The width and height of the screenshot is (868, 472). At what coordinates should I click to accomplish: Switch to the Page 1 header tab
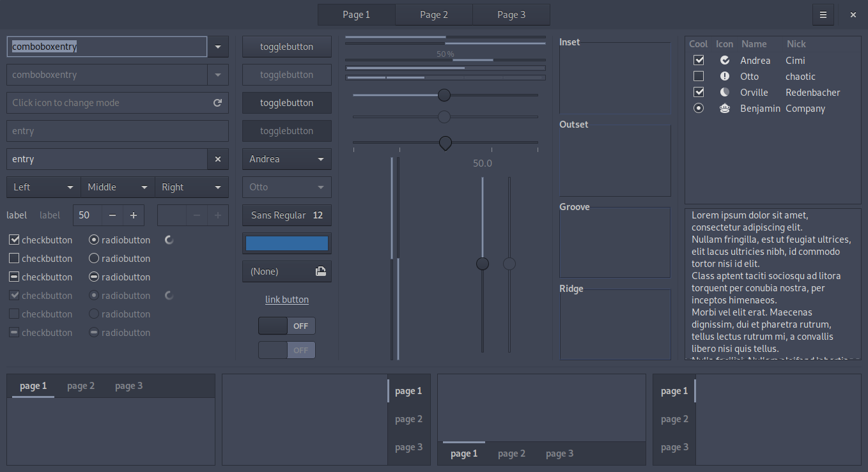[357, 15]
